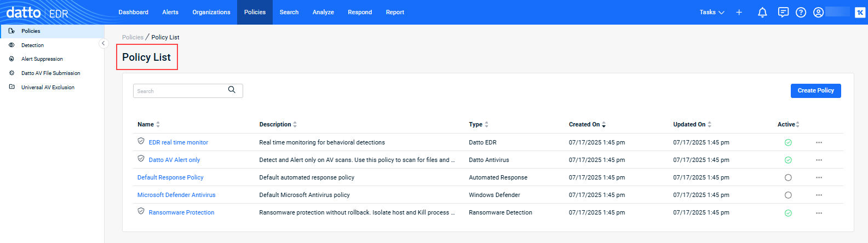Sort table by Created On column

pyautogui.click(x=587, y=124)
